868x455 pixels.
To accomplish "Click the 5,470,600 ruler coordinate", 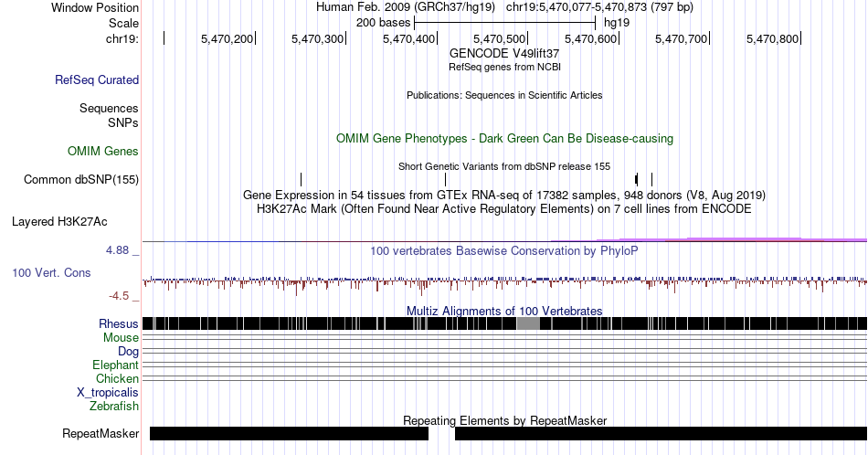I will [590, 38].
